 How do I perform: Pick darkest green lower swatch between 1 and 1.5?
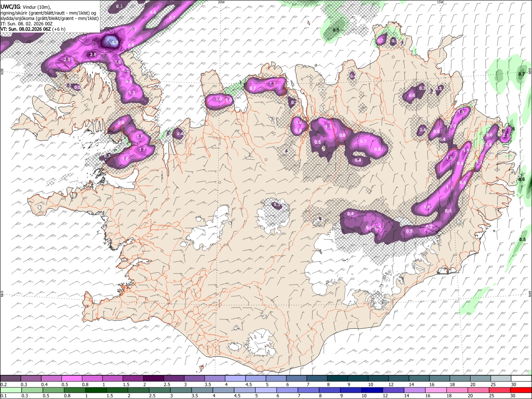(96, 390)
